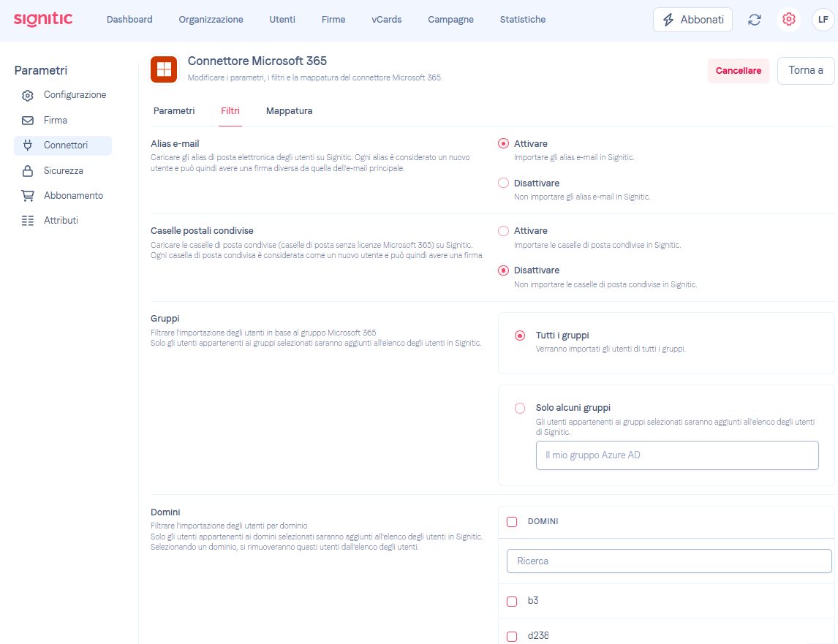The image size is (838, 644).
Task: Click the Gruppi section title
Action: pyautogui.click(x=165, y=319)
